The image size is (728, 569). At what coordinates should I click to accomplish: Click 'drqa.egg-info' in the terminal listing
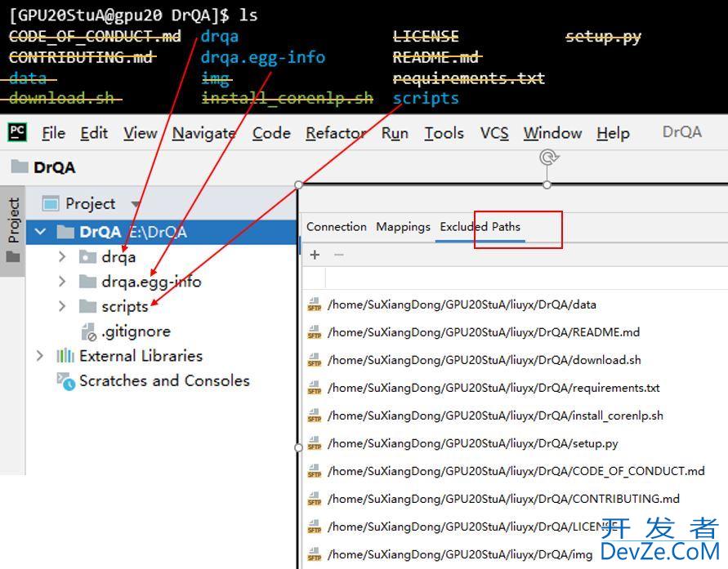[x=263, y=57]
